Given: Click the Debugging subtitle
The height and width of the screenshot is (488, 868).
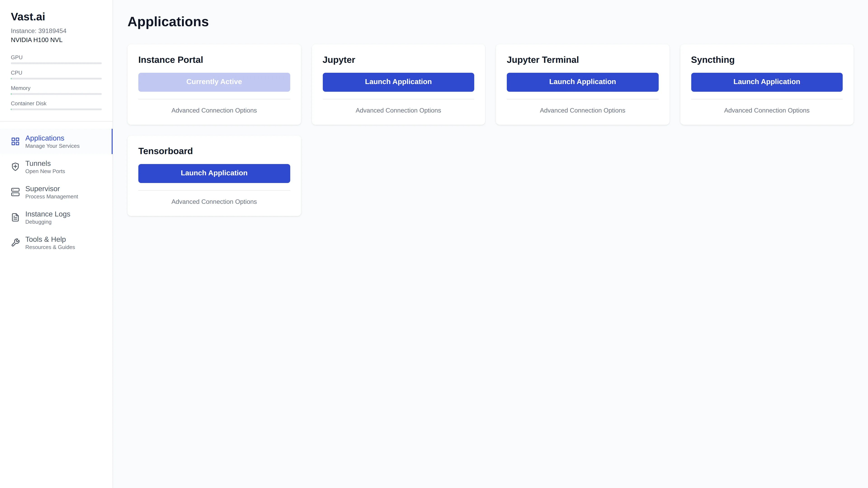Looking at the screenshot, I should pyautogui.click(x=38, y=222).
